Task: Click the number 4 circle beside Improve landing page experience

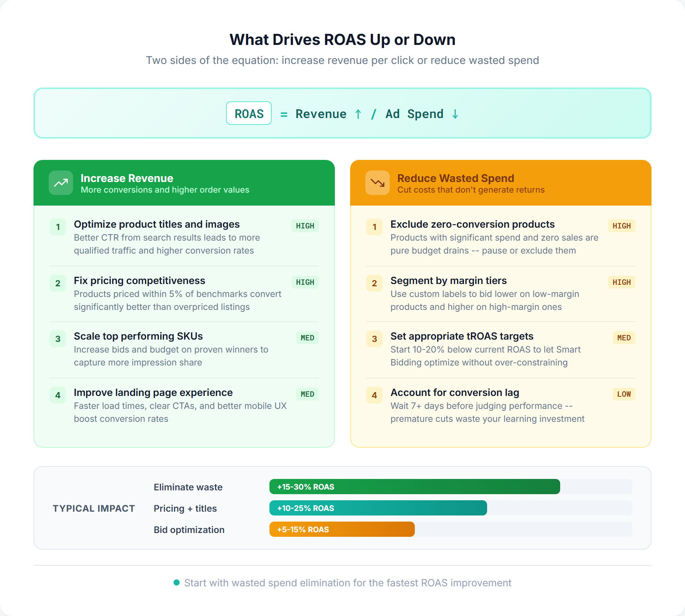Action: coord(58,395)
